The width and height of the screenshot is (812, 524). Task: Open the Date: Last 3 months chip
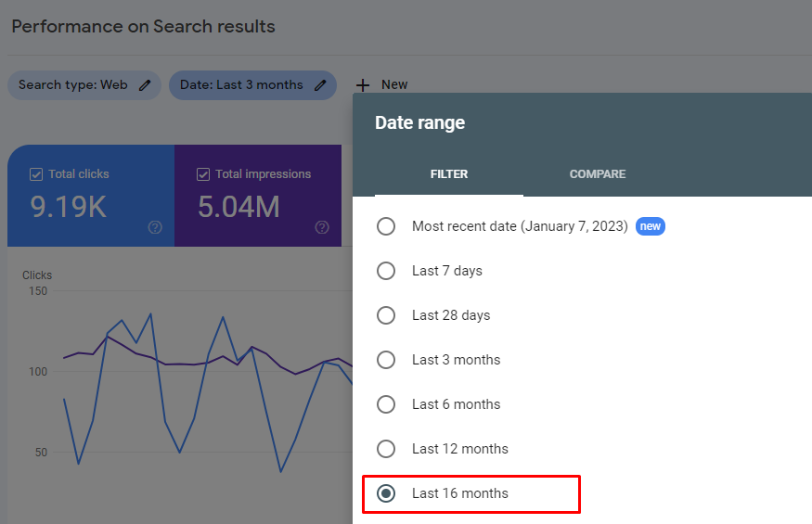click(241, 85)
